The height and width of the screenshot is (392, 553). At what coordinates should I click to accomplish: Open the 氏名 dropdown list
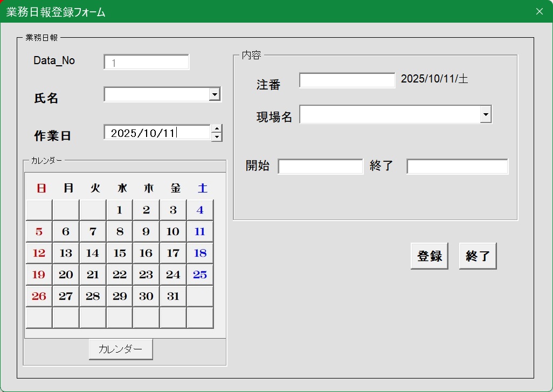(x=215, y=95)
